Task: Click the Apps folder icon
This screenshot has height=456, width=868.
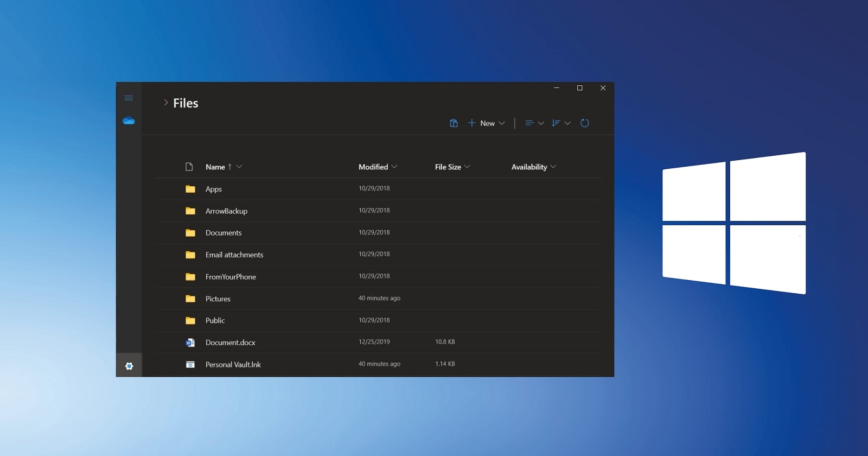Action: click(190, 189)
